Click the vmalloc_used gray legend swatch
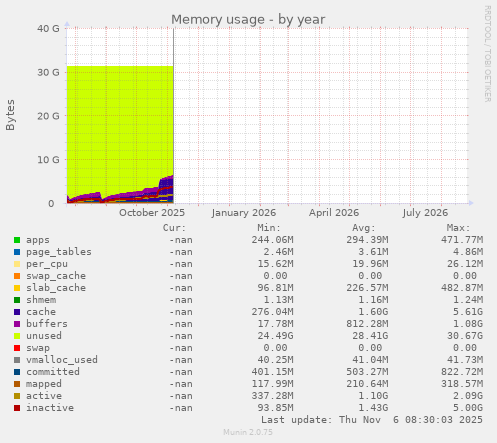The height and width of the screenshot is (443, 497). tap(17, 360)
